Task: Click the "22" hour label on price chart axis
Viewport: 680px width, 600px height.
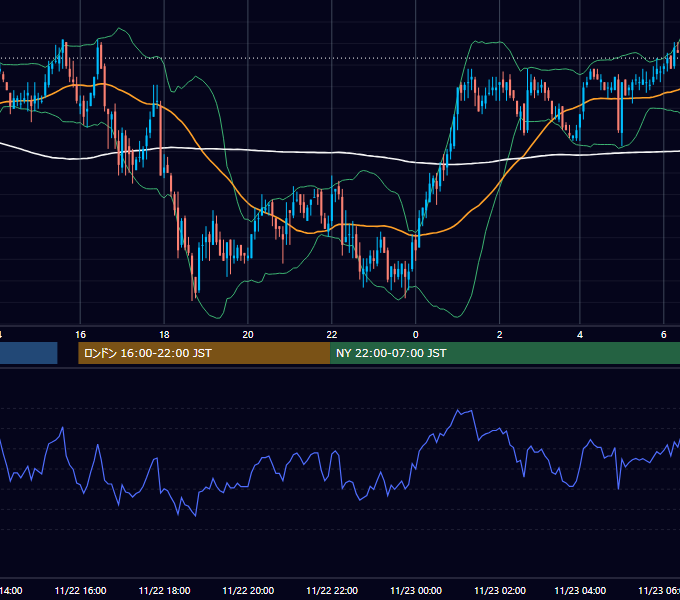Action: 332,335
